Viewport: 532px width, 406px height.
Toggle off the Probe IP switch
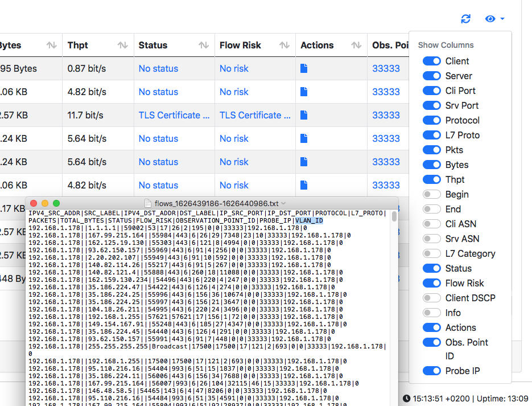(432, 371)
